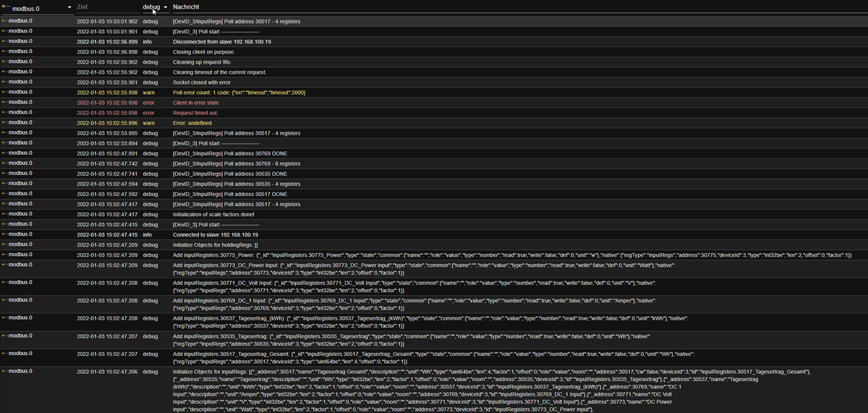
Task: Select message 'Cleaning up request fifo.'
Action: click(x=203, y=62)
